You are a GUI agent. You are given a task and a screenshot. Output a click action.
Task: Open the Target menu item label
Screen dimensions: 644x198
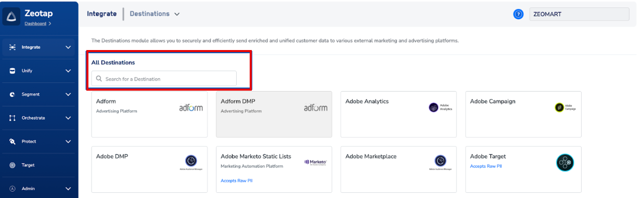[28, 165]
